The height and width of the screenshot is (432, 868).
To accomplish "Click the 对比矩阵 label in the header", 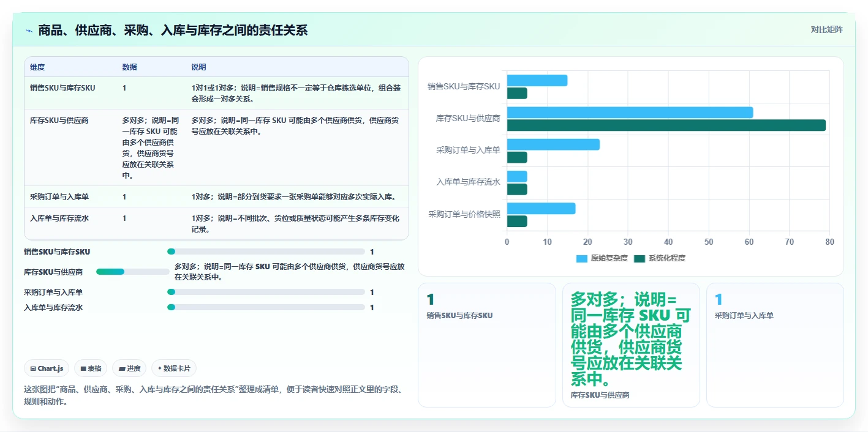I will [826, 30].
